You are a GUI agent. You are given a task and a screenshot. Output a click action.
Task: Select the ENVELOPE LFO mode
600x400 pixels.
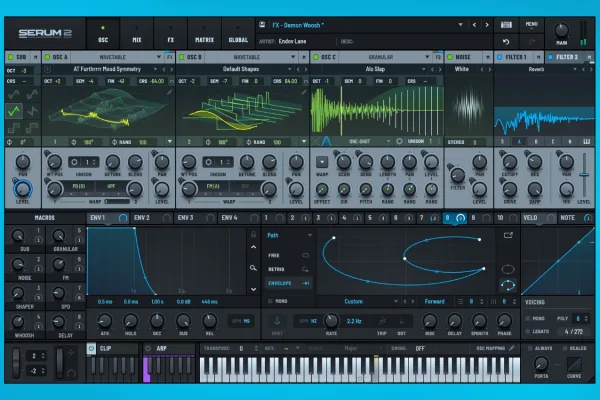click(288, 283)
